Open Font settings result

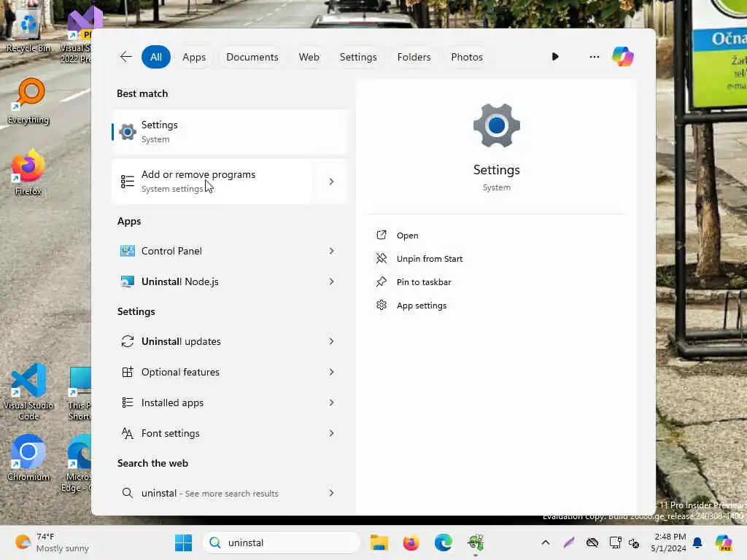click(x=212, y=433)
